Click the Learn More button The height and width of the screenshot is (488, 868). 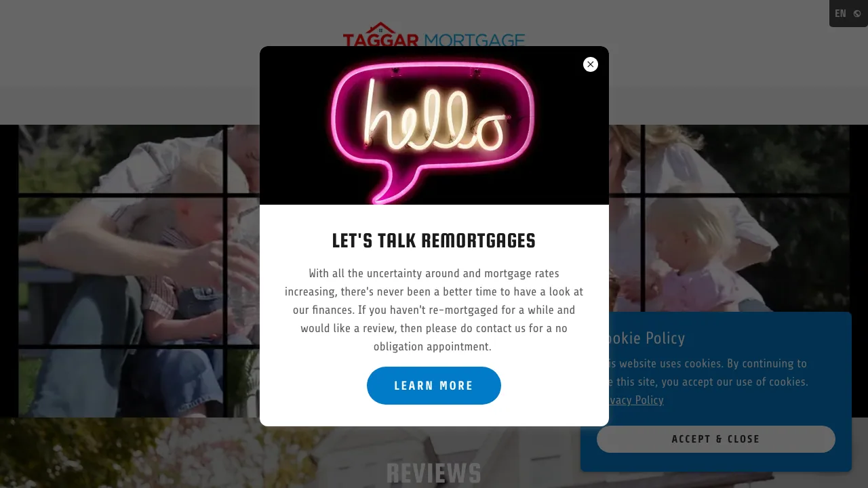pos(434,386)
